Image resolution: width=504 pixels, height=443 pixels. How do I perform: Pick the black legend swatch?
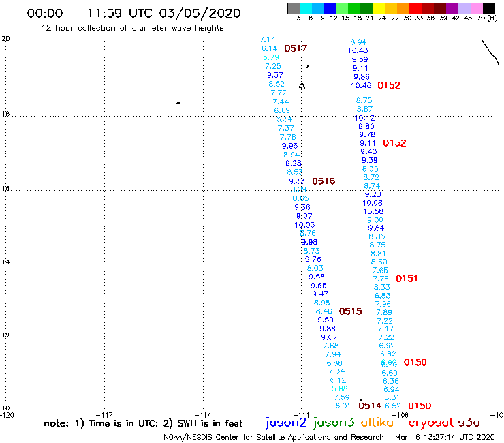click(x=489, y=8)
